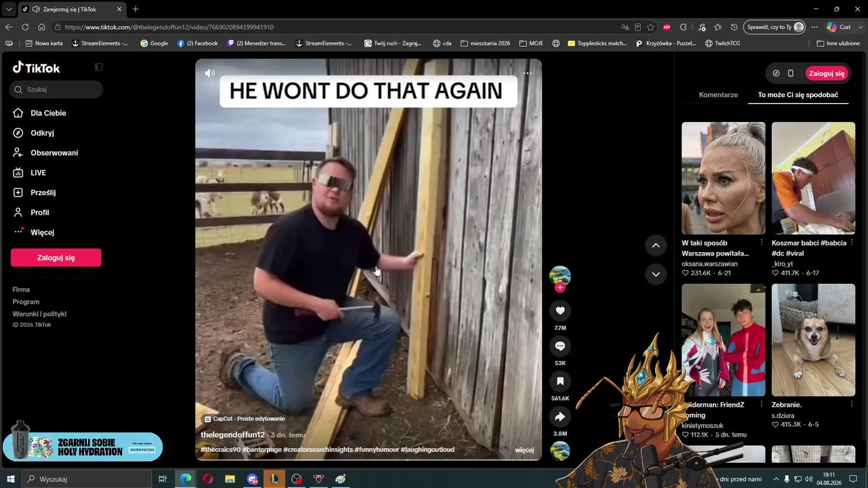
Task: Open a new browser tab
Action: (136, 9)
